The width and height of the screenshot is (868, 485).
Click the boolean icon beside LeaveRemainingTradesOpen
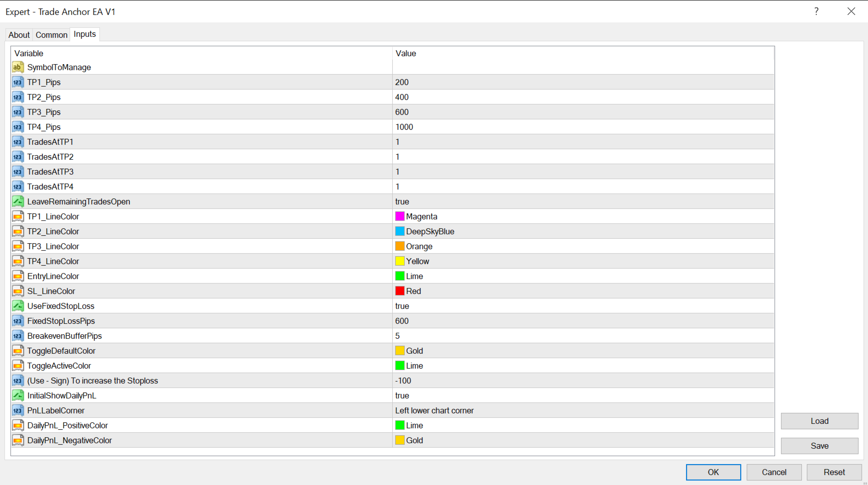(x=18, y=201)
